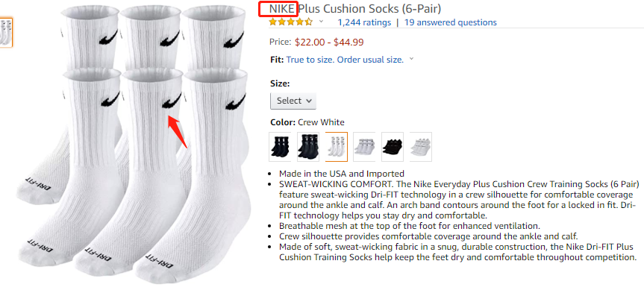Image resolution: width=644 pixels, height=293 pixels.
Task: Click the 4.5 star rating icons
Action: coord(291,22)
